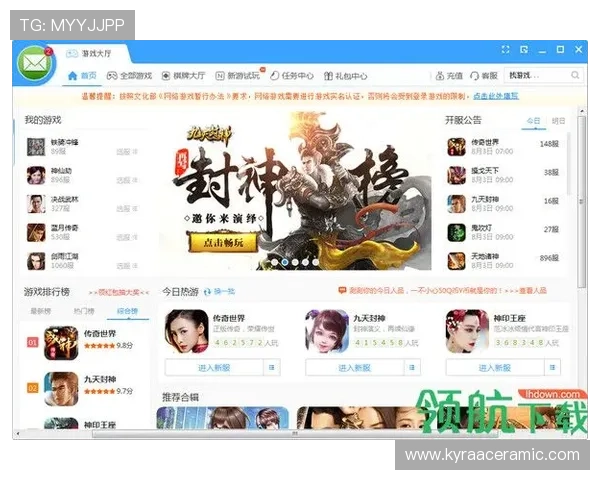Show 明日 server openings tab
600x480 pixels.
click(x=558, y=121)
